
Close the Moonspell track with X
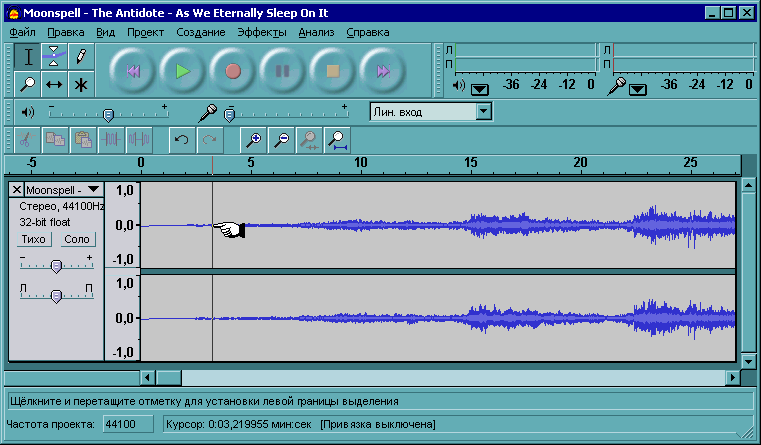(x=17, y=190)
